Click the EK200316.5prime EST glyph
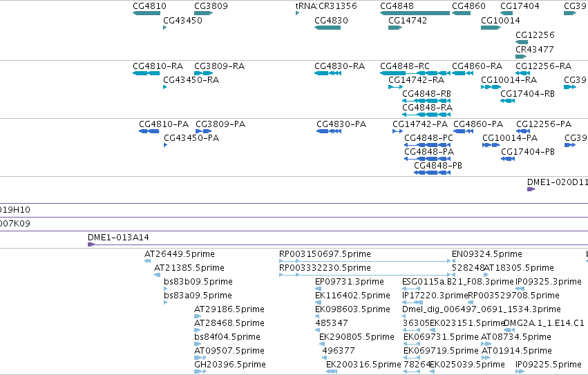The width and height of the screenshot is (588, 375). 332,372
